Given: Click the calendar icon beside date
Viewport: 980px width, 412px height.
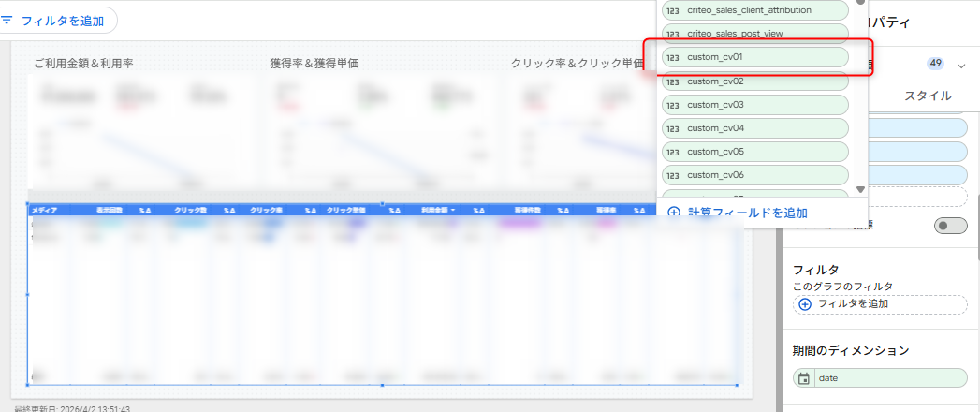Looking at the screenshot, I should 804,378.
